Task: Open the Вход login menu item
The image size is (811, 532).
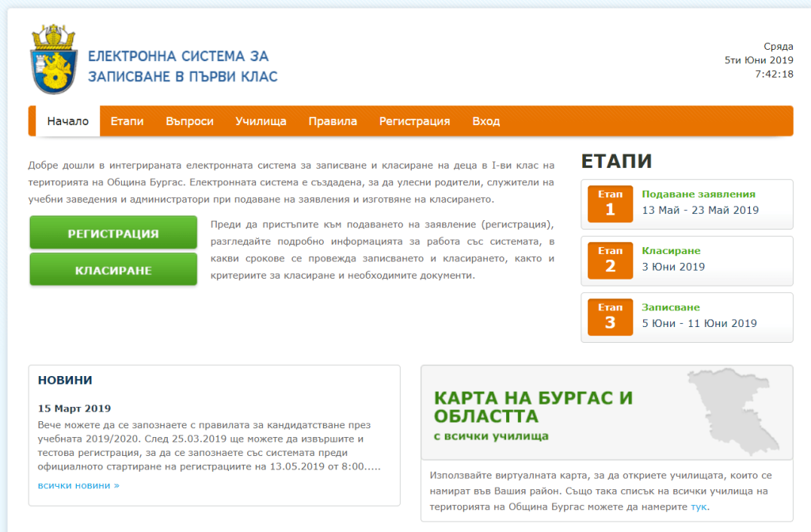Action: pos(485,121)
